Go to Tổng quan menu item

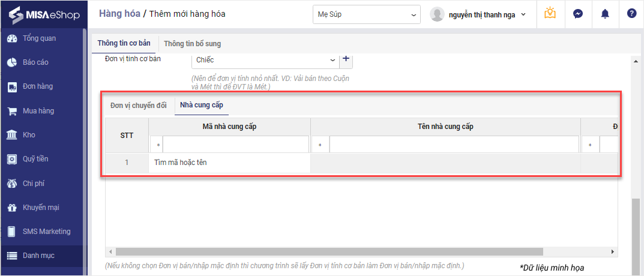pyautogui.click(x=40, y=38)
